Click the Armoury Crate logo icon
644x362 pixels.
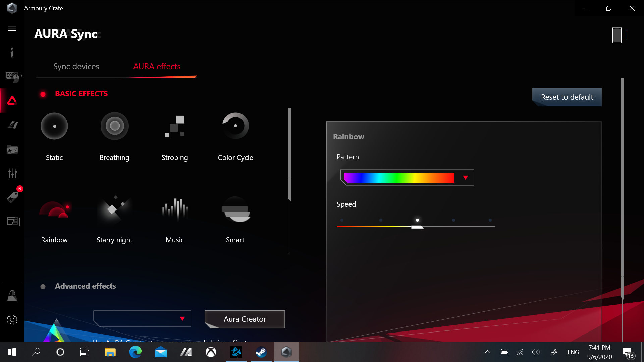coord(12,8)
